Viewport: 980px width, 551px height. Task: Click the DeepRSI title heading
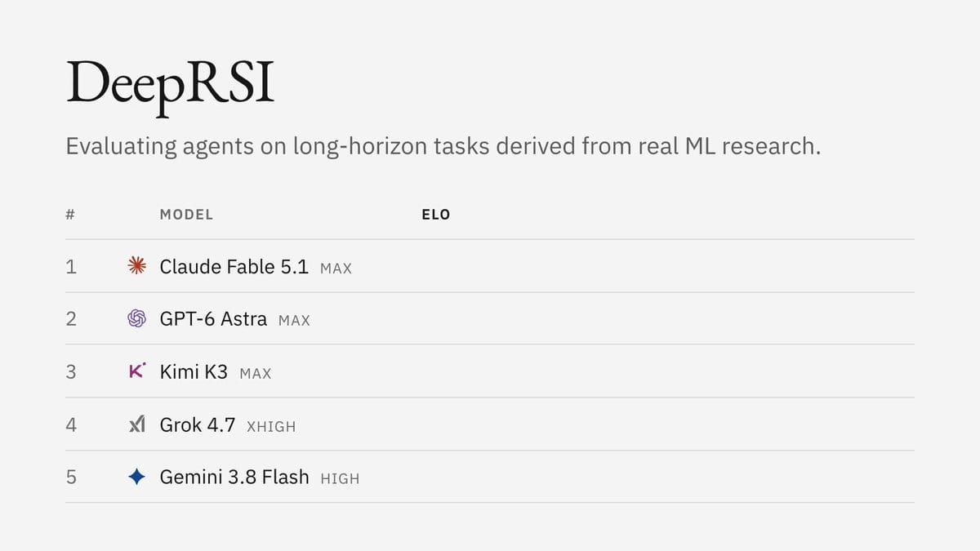[x=170, y=86]
